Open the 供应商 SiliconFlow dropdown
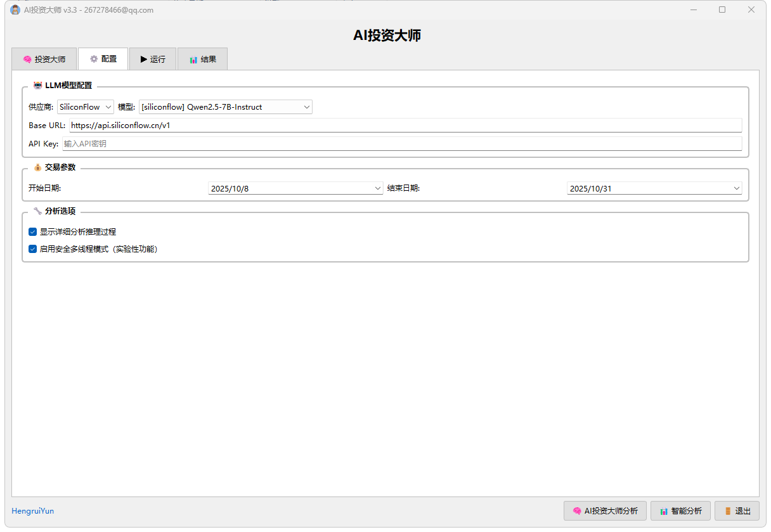The width and height of the screenshot is (771, 532). [107, 107]
